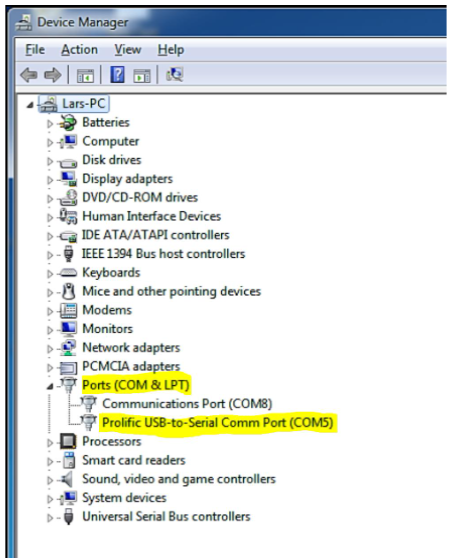Open the File menu
This screenshot has width=461, height=558.
(x=35, y=49)
